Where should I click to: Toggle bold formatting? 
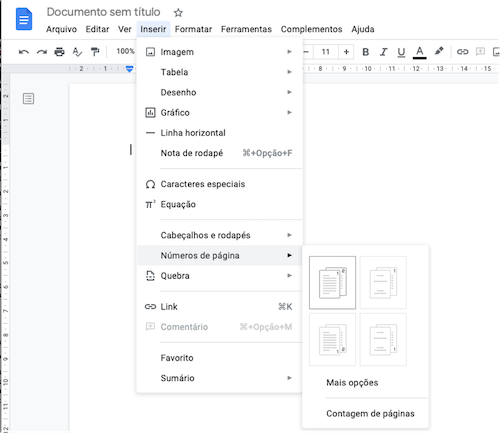click(365, 52)
